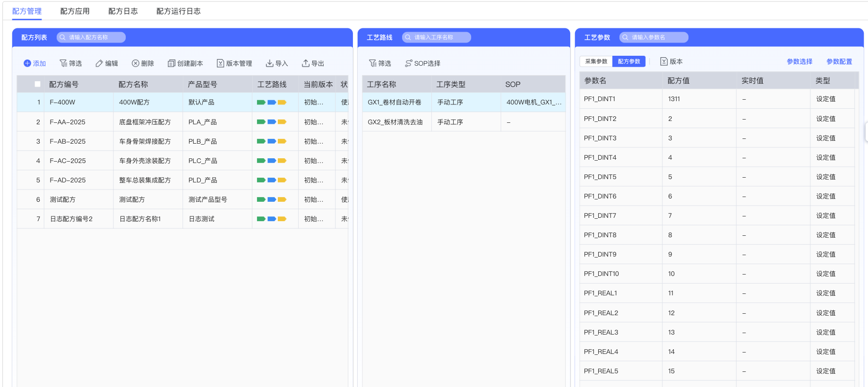Click 版本 icon in process parameters panel

pos(664,61)
